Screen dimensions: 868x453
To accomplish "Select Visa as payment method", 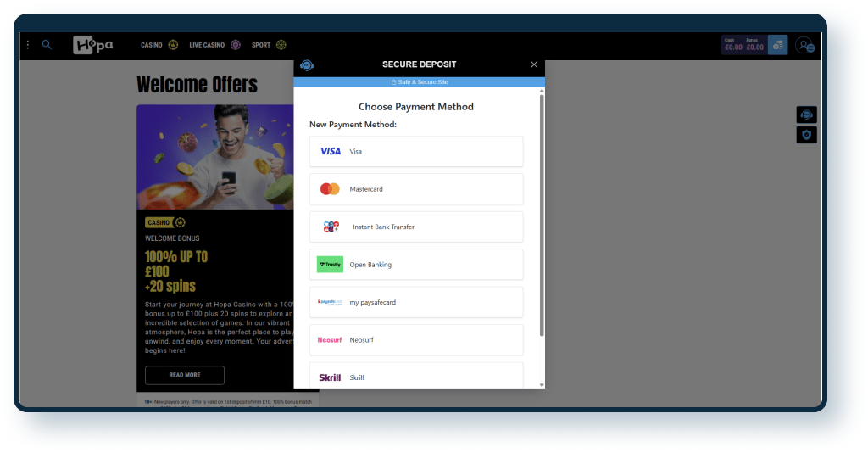I will click(x=416, y=151).
